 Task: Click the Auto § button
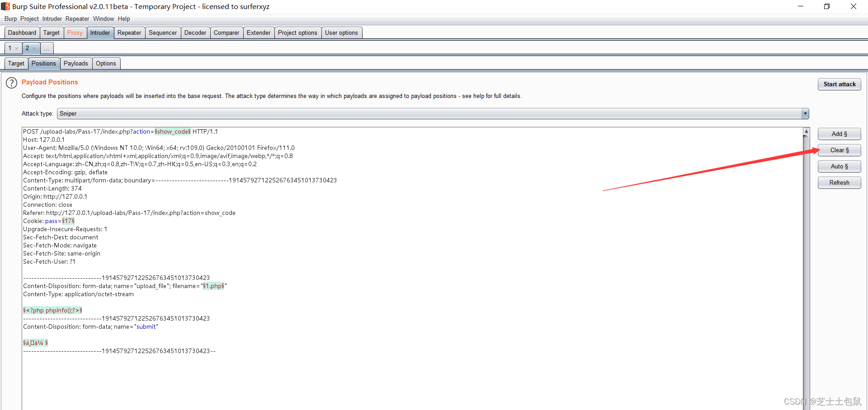[x=839, y=166]
